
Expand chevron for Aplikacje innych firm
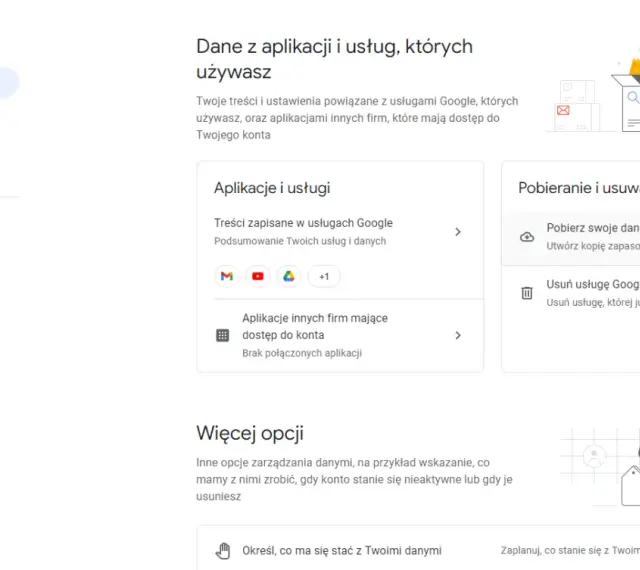point(458,335)
